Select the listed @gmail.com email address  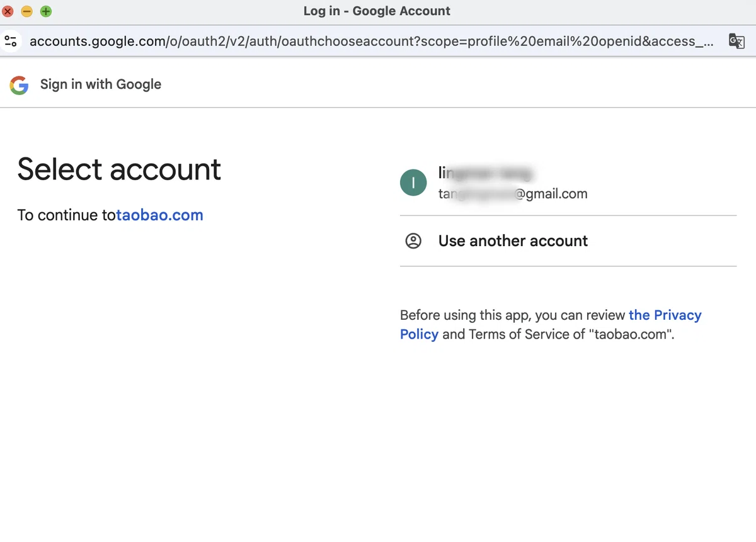pyautogui.click(x=513, y=194)
